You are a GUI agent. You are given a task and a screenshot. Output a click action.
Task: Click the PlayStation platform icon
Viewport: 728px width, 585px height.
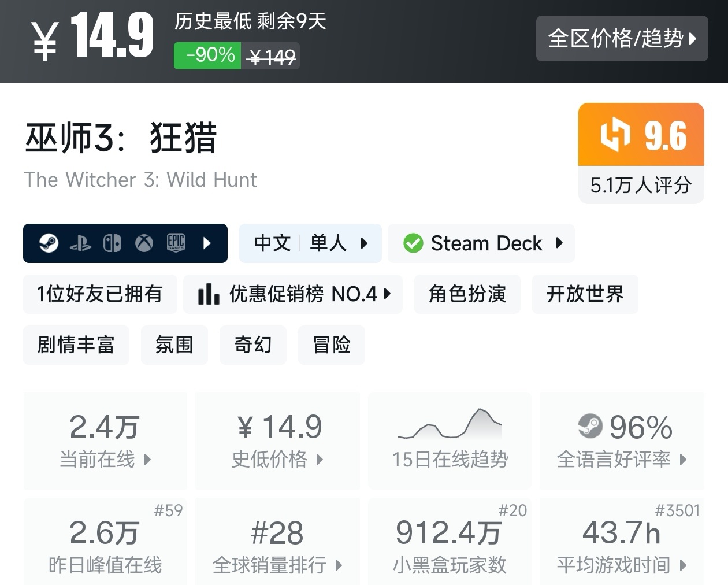pos(80,243)
